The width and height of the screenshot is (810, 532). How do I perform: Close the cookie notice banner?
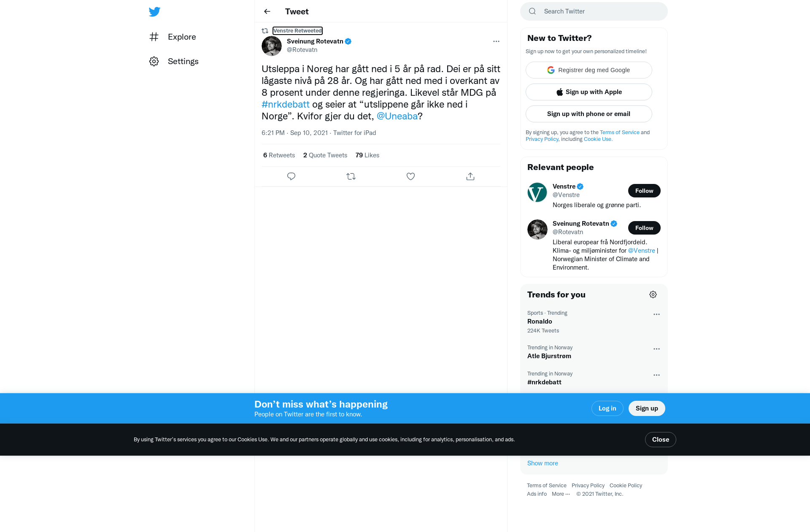(660, 440)
